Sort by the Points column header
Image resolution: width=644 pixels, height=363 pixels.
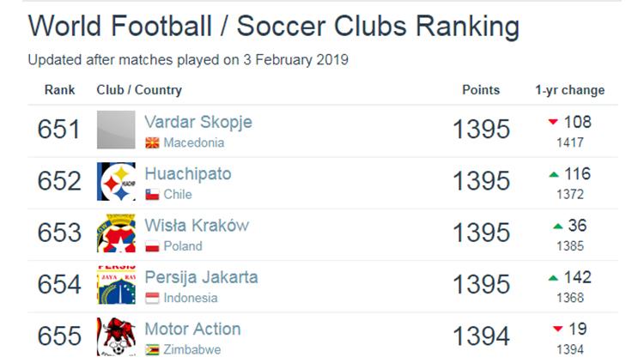click(x=480, y=90)
